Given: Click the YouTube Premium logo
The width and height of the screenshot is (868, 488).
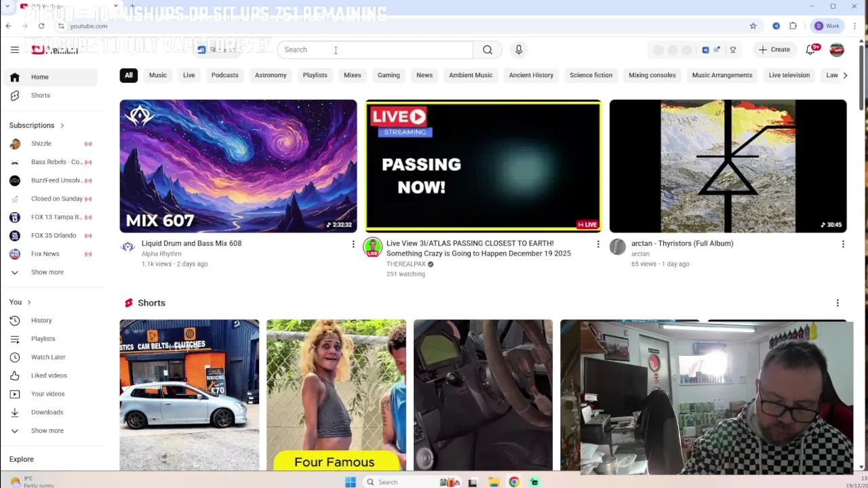Looking at the screenshot, I should point(56,49).
